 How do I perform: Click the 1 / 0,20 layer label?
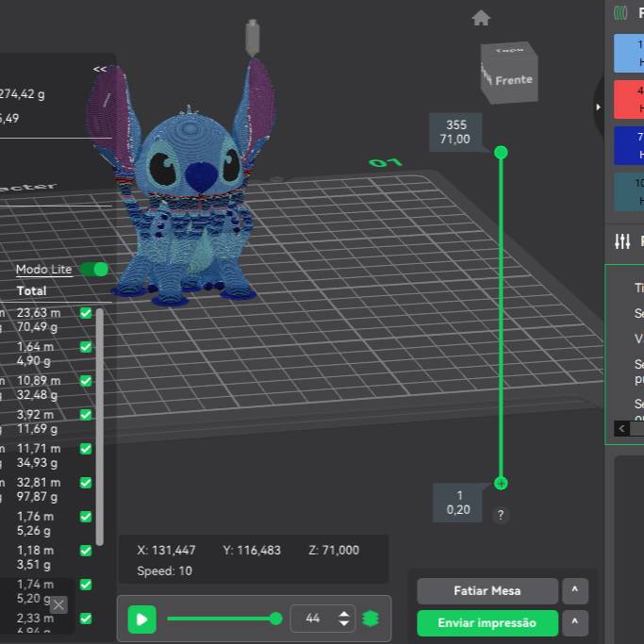tap(458, 503)
